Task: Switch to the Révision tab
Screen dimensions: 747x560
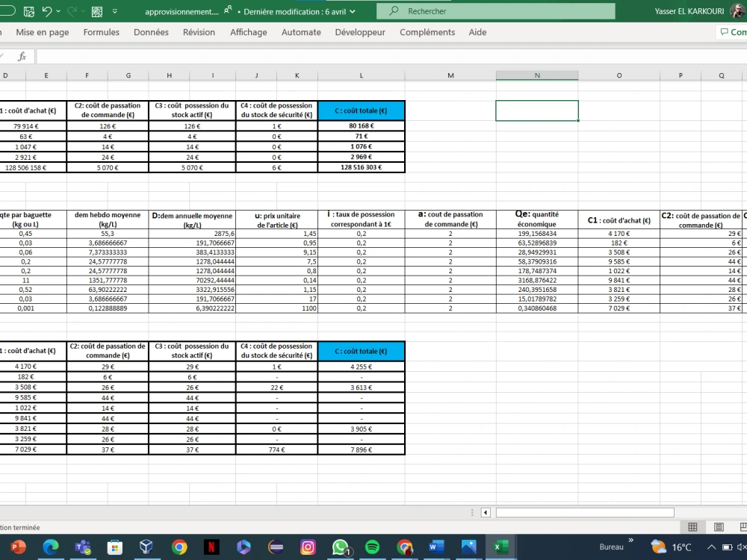Action: click(x=199, y=32)
